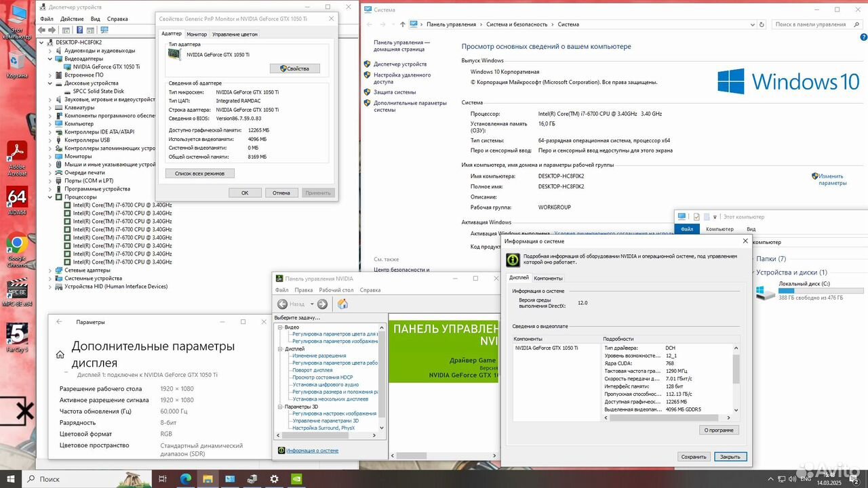868x488 pixels.
Task: Click the Home icon in NVIDIA Control Panel toolbar
Action: coord(342,304)
